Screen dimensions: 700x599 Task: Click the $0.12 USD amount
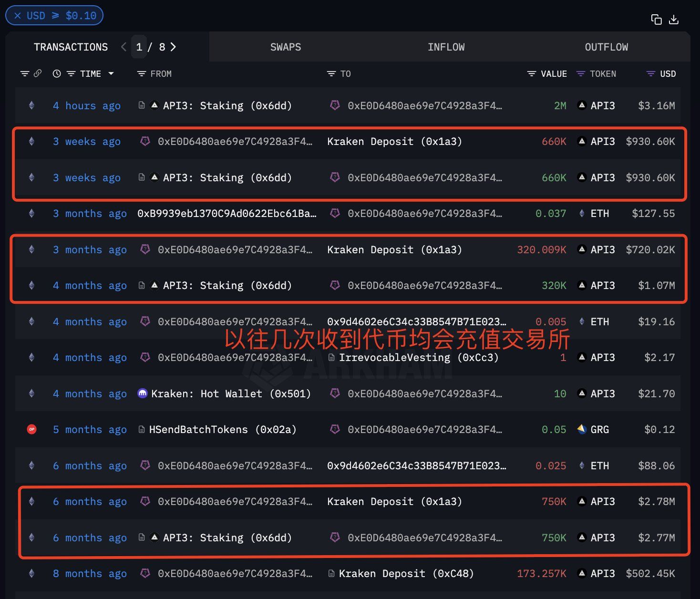[659, 430]
